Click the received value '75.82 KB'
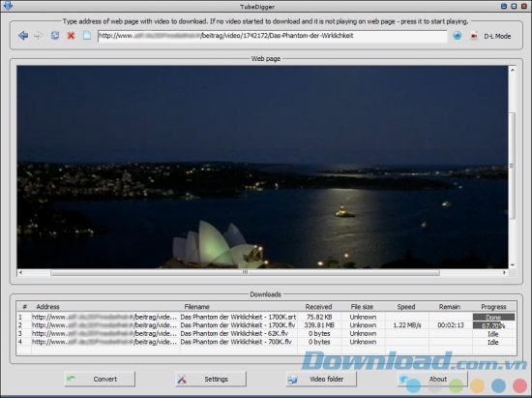Image resolution: width=532 pixels, height=398 pixels. (319, 317)
